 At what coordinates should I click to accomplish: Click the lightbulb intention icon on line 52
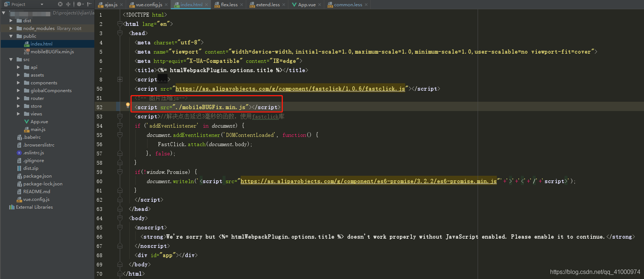[128, 105]
